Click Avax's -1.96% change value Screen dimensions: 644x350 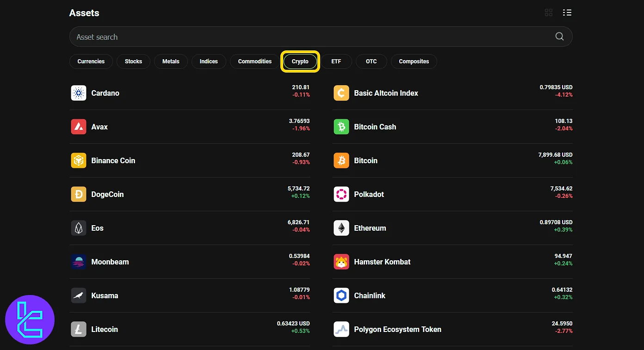pos(301,129)
